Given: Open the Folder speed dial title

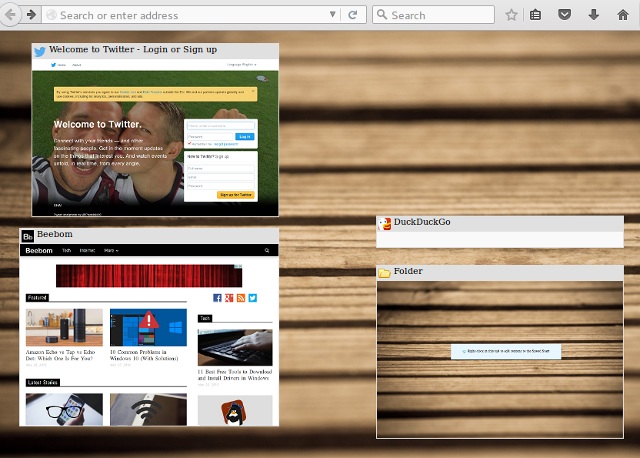Looking at the screenshot, I should click(x=408, y=271).
